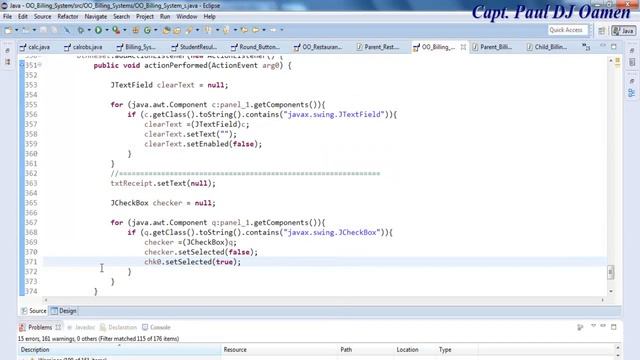Open the Refactor menu

coord(68,17)
